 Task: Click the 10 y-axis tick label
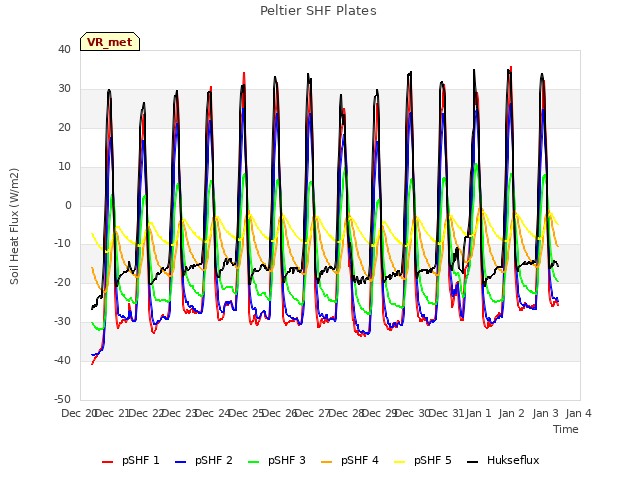point(64,167)
